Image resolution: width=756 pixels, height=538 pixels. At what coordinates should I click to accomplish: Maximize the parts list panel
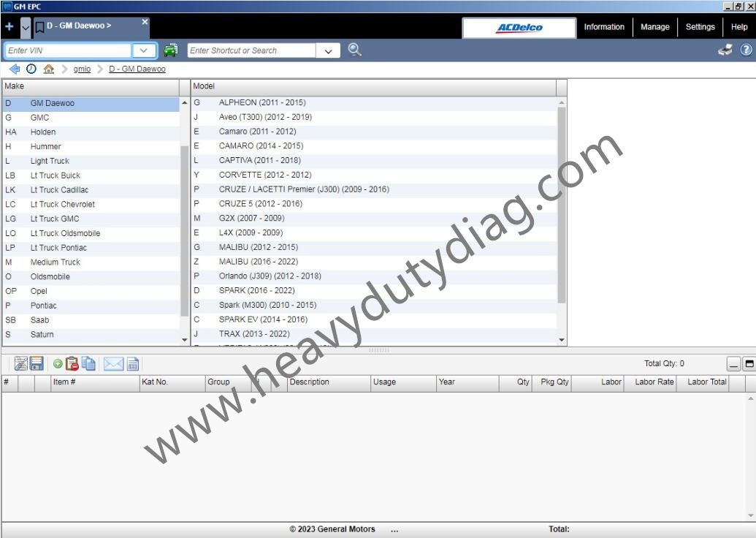[x=749, y=364]
